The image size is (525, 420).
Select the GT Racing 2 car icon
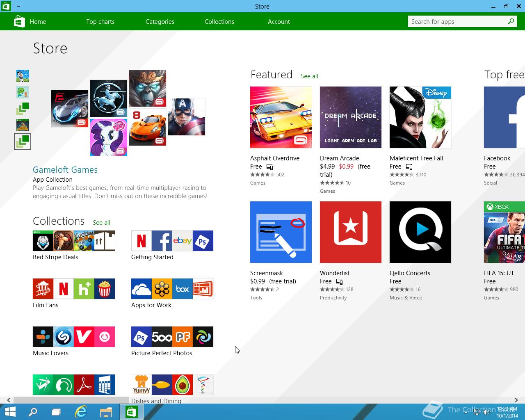pos(70,109)
